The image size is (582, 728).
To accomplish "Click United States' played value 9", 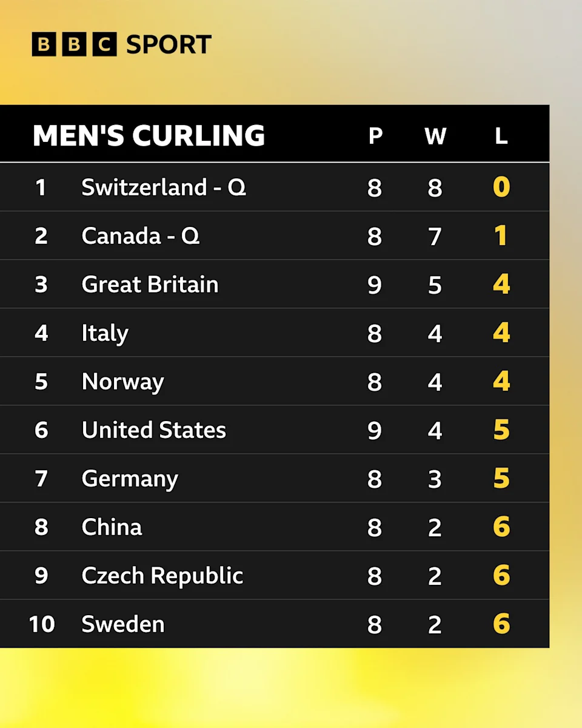I will [375, 430].
